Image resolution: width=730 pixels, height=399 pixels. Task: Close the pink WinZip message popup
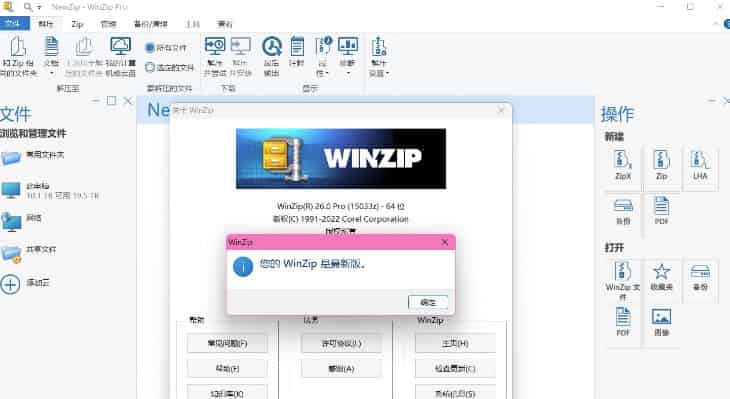click(444, 242)
